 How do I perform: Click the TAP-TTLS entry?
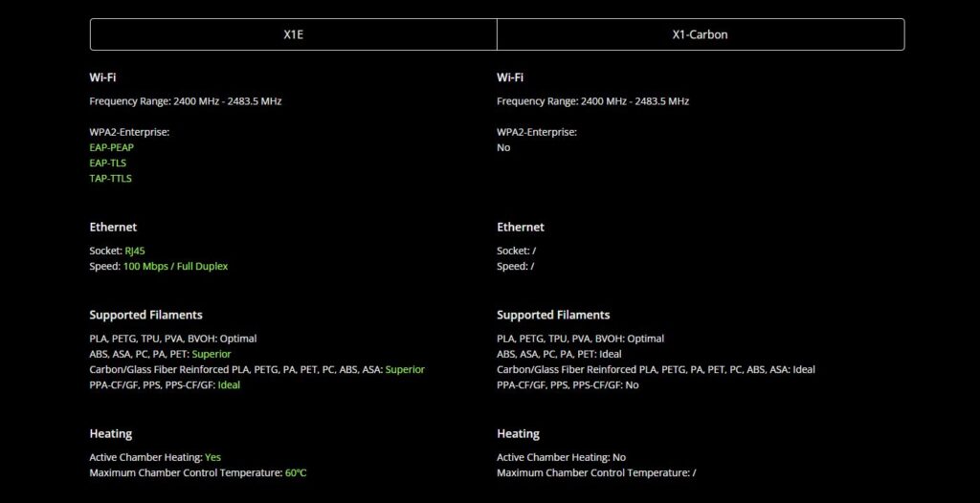110,178
